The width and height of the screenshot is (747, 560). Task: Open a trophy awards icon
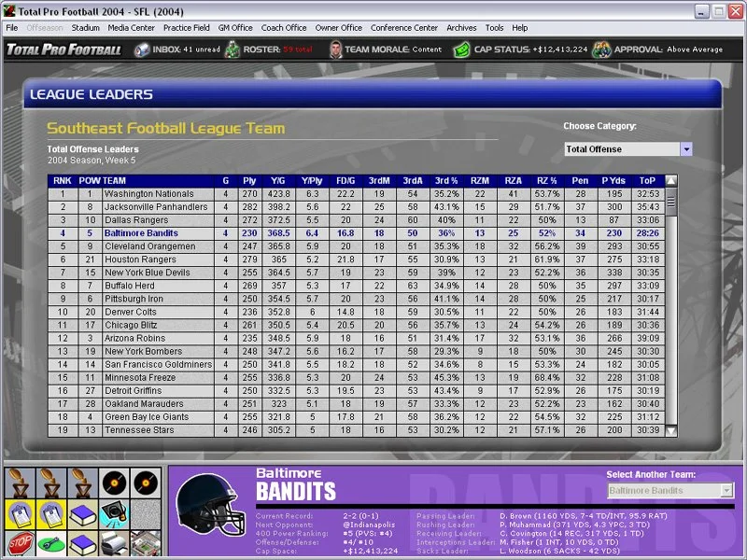20,482
